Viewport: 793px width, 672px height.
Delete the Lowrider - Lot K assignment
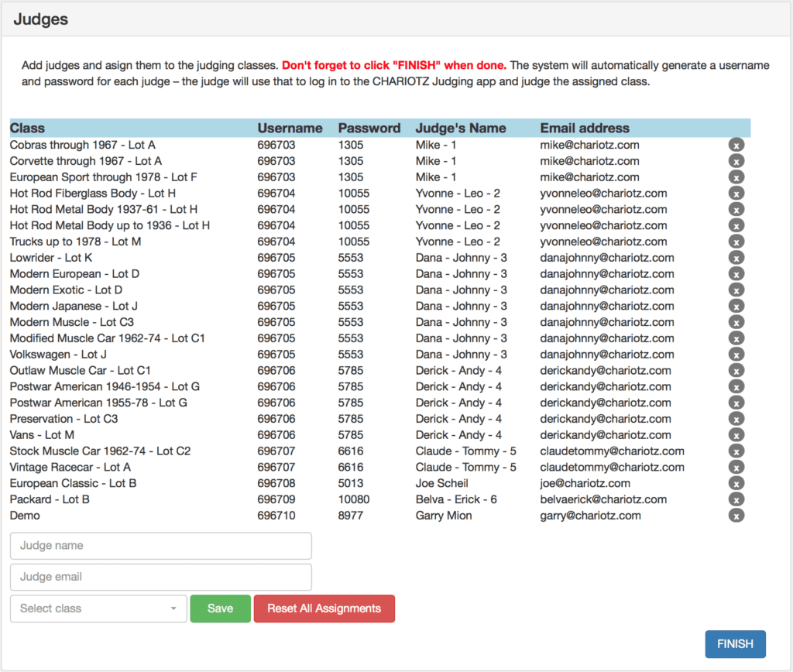[x=736, y=258]
